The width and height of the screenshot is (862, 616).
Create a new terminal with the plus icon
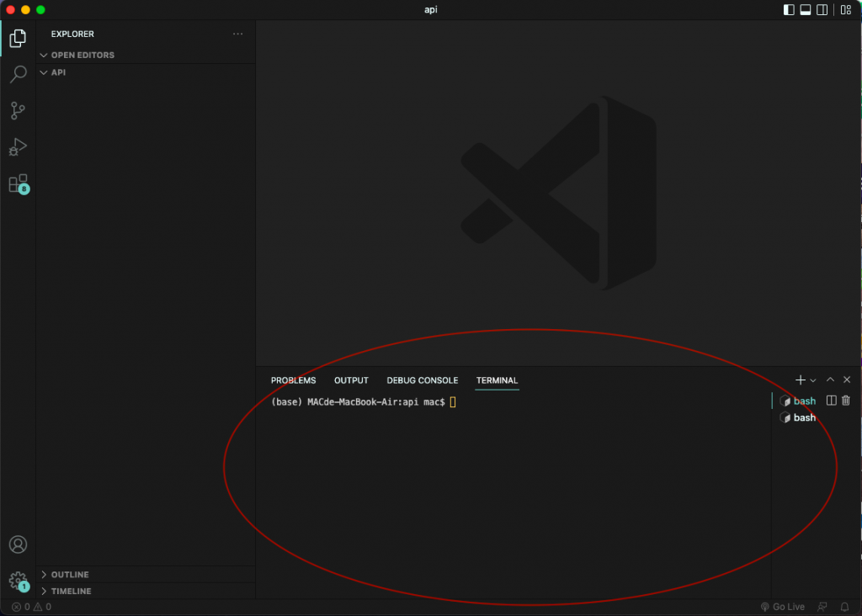(801, 380)
